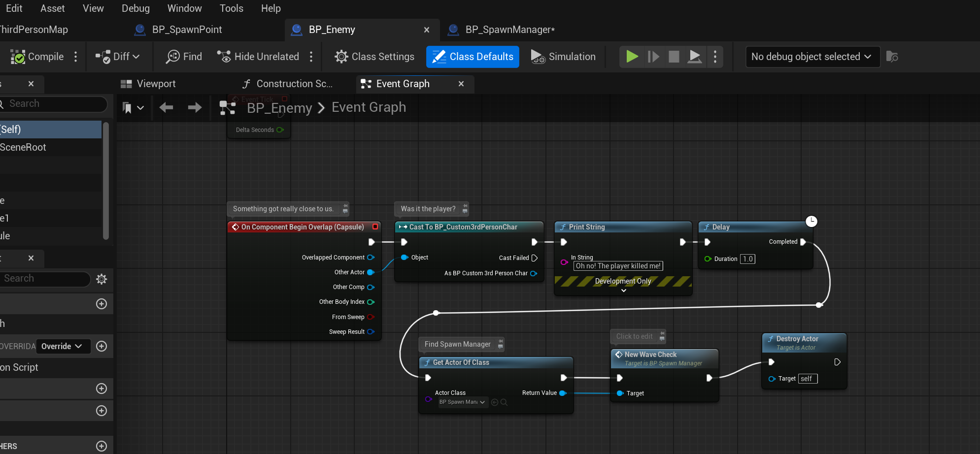Click the Return Value output pin

pyautogui.click(x=563, y=393)
